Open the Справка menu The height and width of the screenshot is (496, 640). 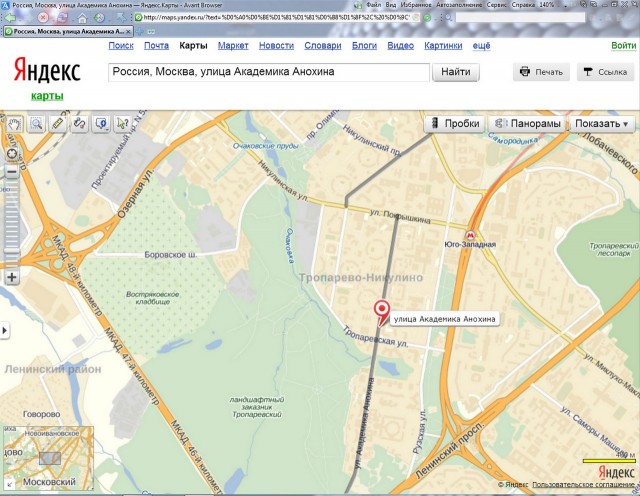pos(523,5)
